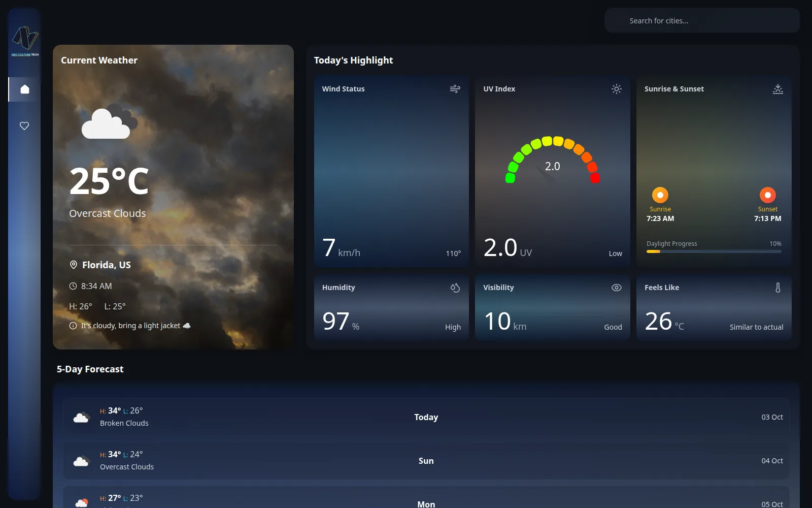812x508 pixels.
Task: Click the Neo Culture Tech logo
Action: click(25, 41)
